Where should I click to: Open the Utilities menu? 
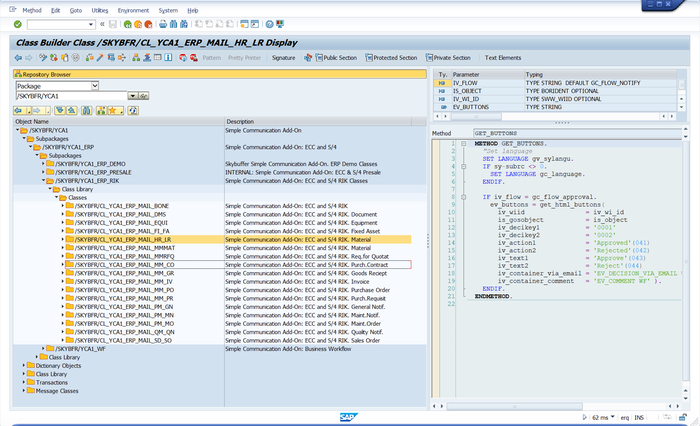coord(100,10)
